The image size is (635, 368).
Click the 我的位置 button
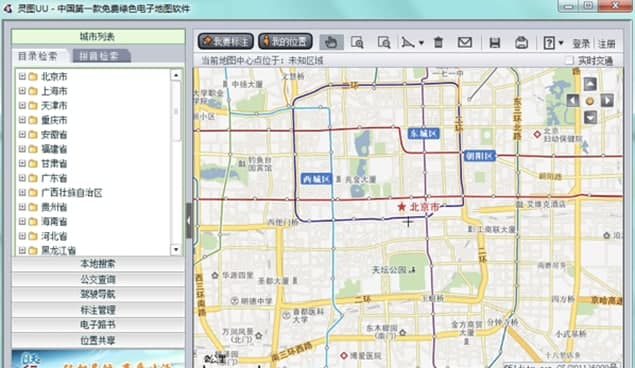tap(286, 41)
